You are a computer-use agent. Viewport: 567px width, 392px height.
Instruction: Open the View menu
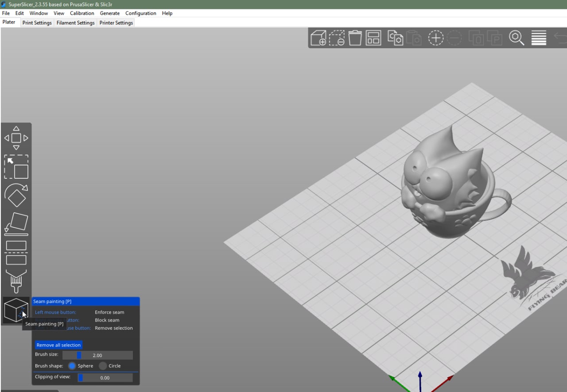point(59,13)
